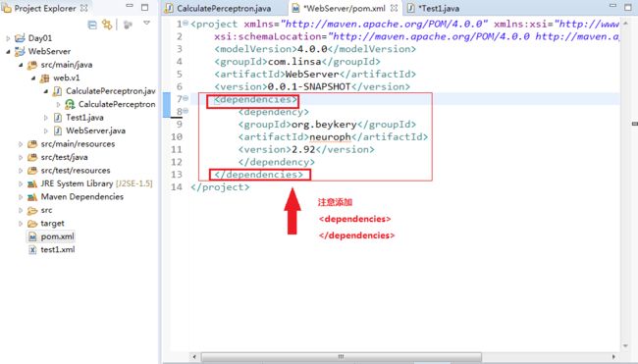Collapse CalculatePerceptron.java tree node
Viewport: 638px width, 364px height.
[45, 91]
